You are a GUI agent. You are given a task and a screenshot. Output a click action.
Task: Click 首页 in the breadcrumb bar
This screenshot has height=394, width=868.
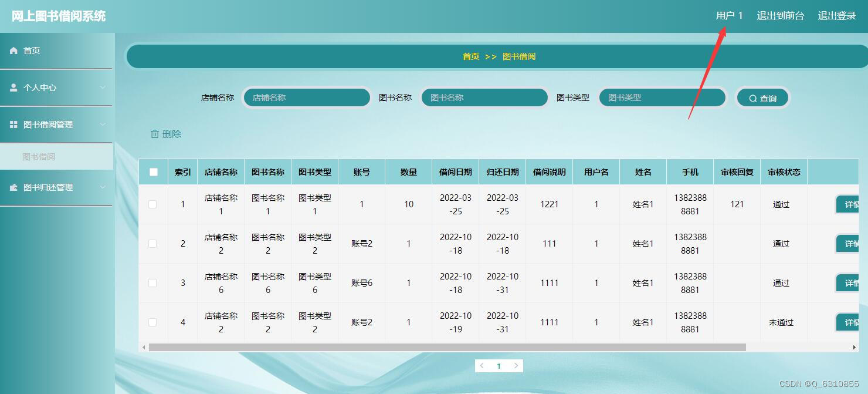[x=471, y=56]
